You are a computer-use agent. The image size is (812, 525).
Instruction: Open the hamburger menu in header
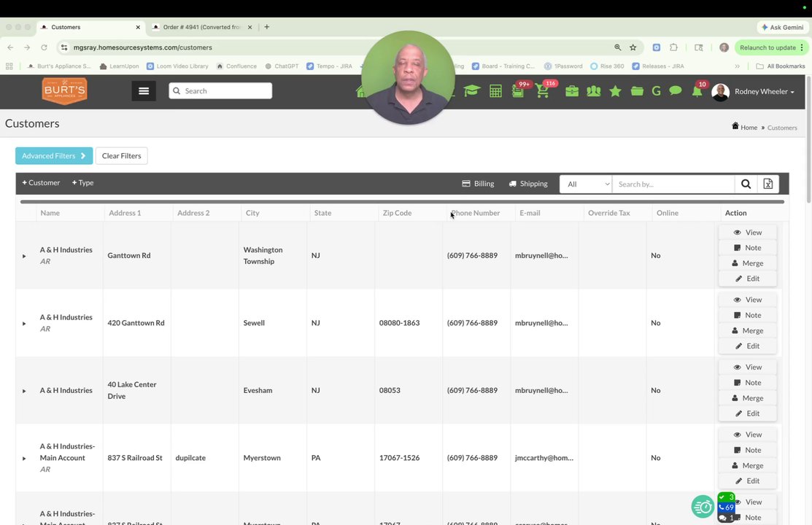144,91
